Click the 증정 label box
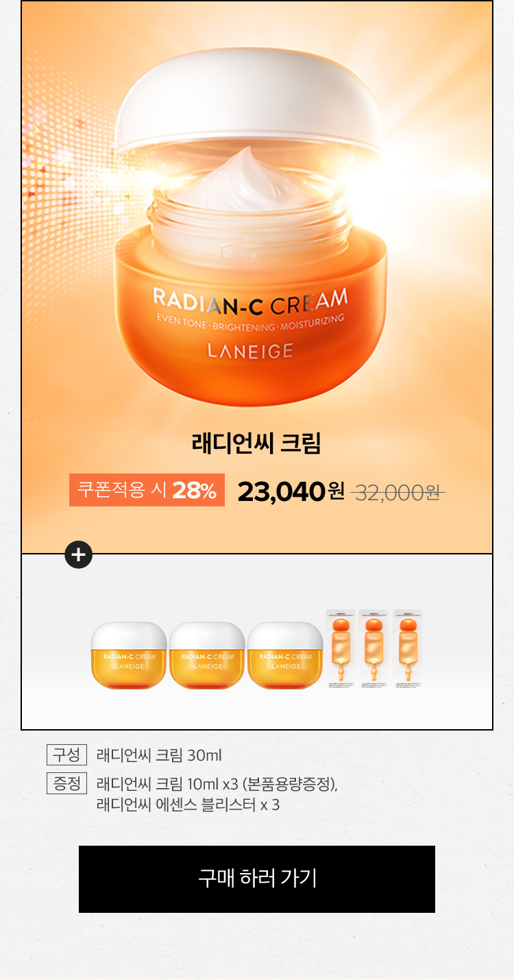 [x=66, y=783]
